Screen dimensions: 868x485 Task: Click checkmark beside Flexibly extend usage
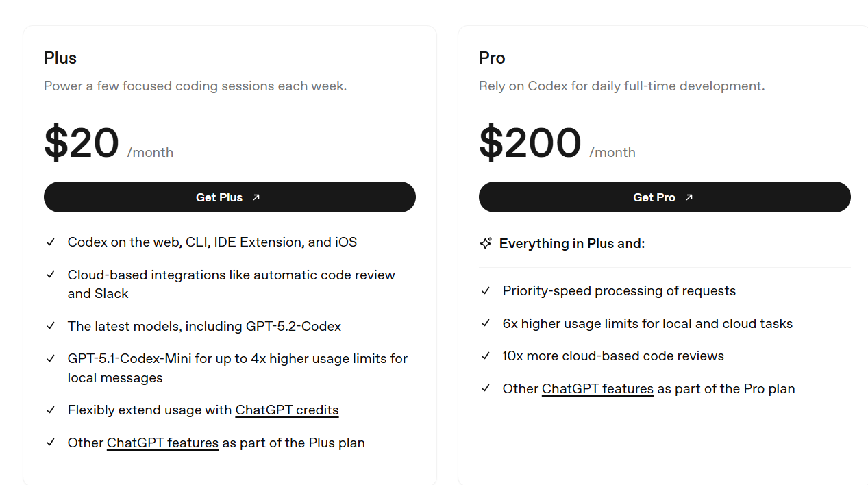[x=51, y=410]
